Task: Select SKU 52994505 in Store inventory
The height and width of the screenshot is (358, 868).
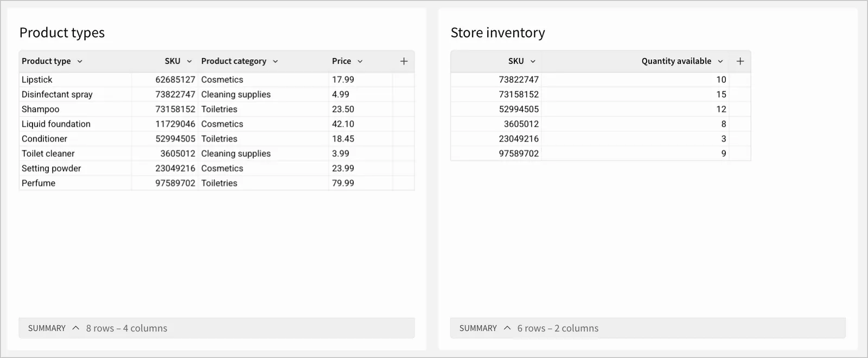Action: [x=496, y=109]
